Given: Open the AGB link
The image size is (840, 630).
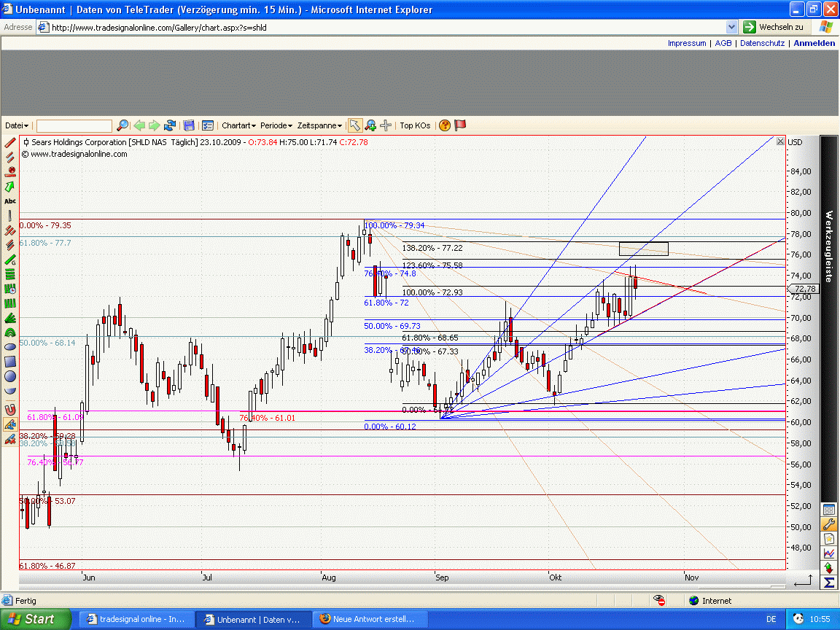Looking at the screenshot, I should click(x=723, y=43).
